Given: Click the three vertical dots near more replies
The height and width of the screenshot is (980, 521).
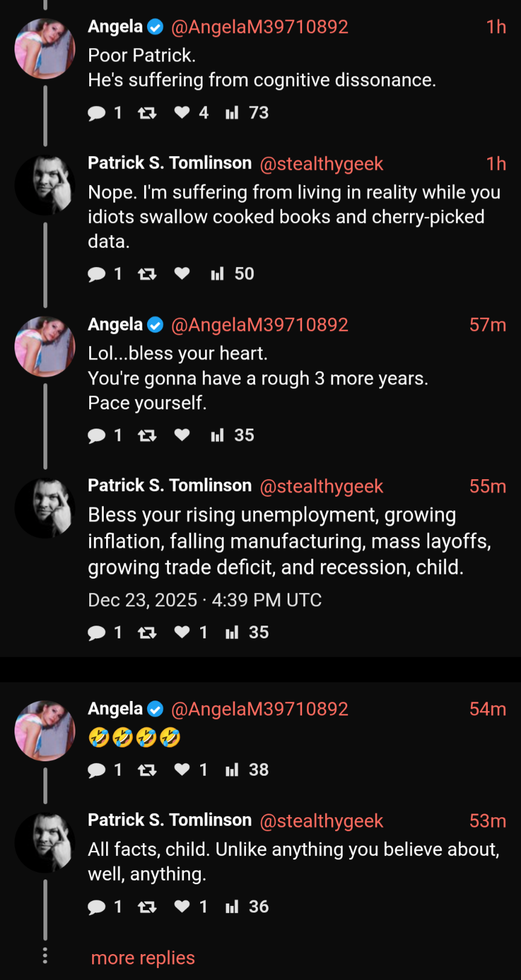Looking at the screenshot, I should [x=45, y=955].
